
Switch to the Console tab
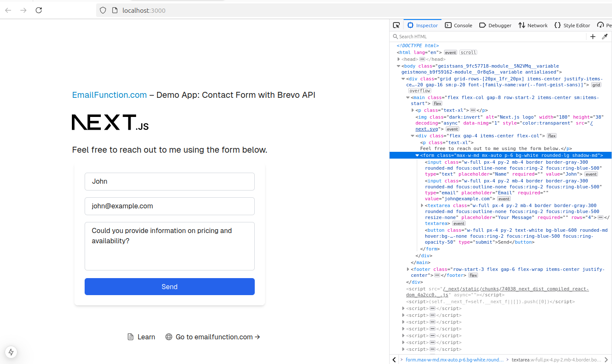point(458,25)
